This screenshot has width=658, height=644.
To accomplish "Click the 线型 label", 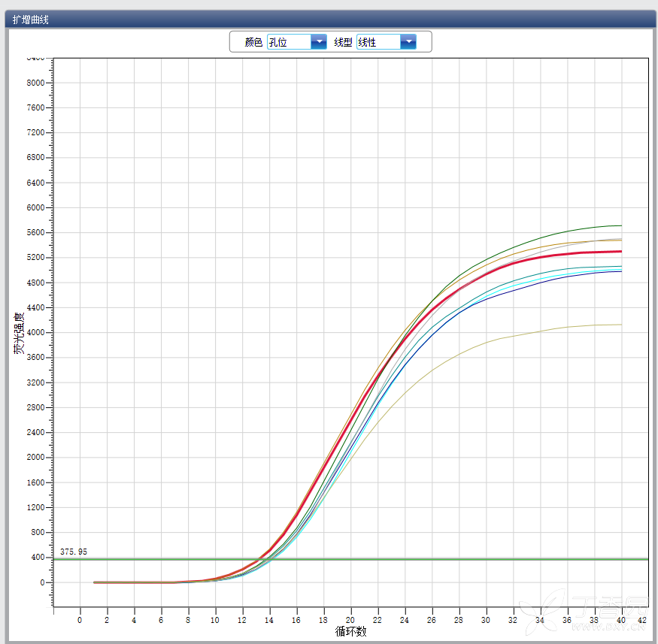I will point(343,43).
